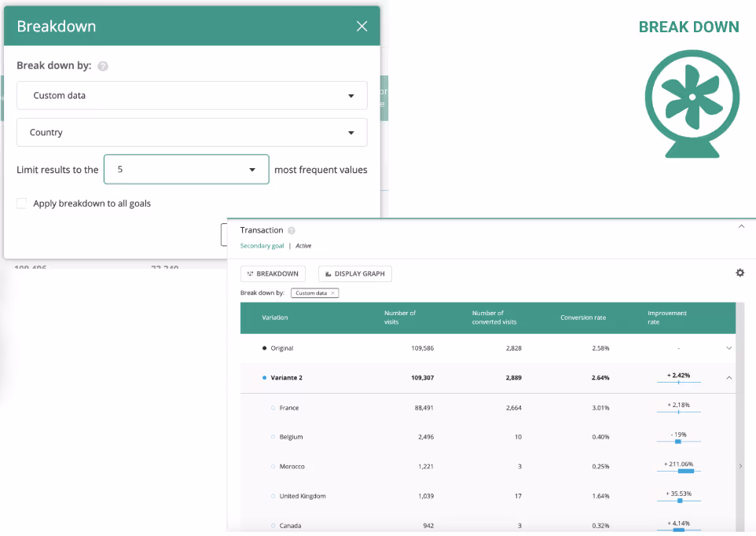The width and height of the screenshot is (756, 536).
Task: Click the BREAKDOWN button
Action: point(273,274)
